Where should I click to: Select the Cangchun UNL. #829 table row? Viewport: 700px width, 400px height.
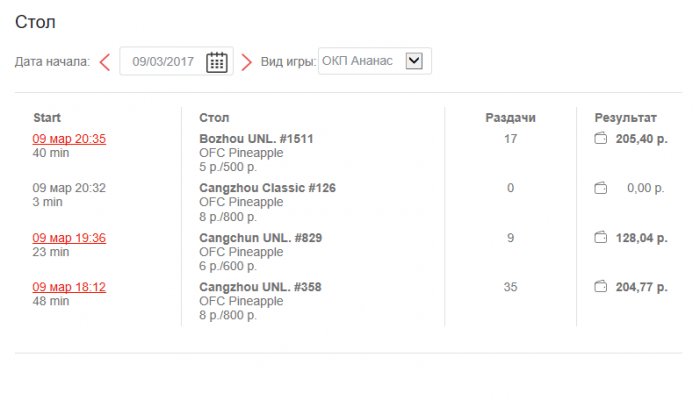click(x=260, y=238)
